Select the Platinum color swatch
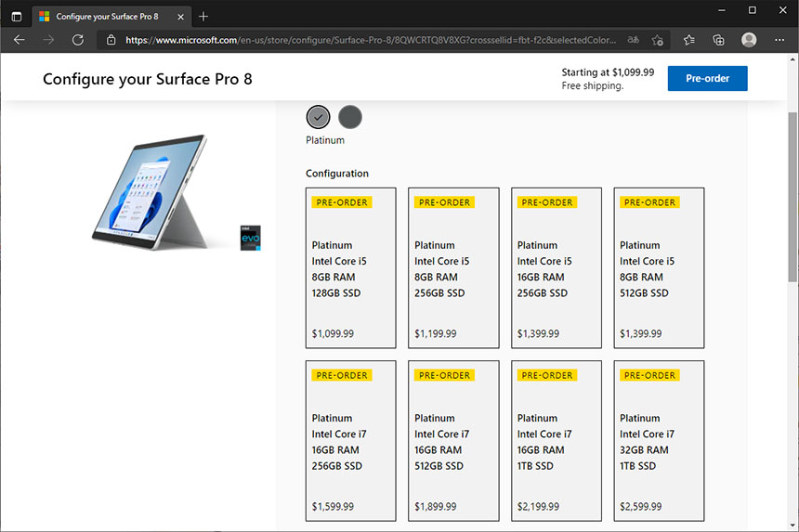 click(318, 117)
